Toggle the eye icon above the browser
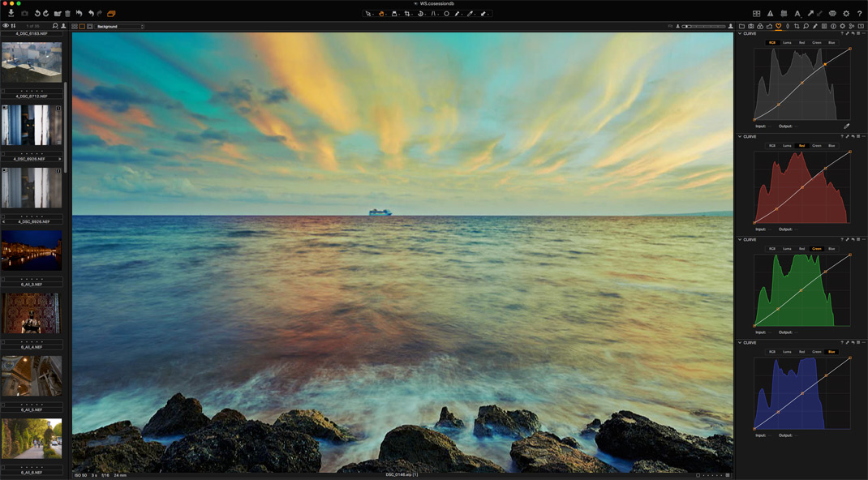 (6, 26)
